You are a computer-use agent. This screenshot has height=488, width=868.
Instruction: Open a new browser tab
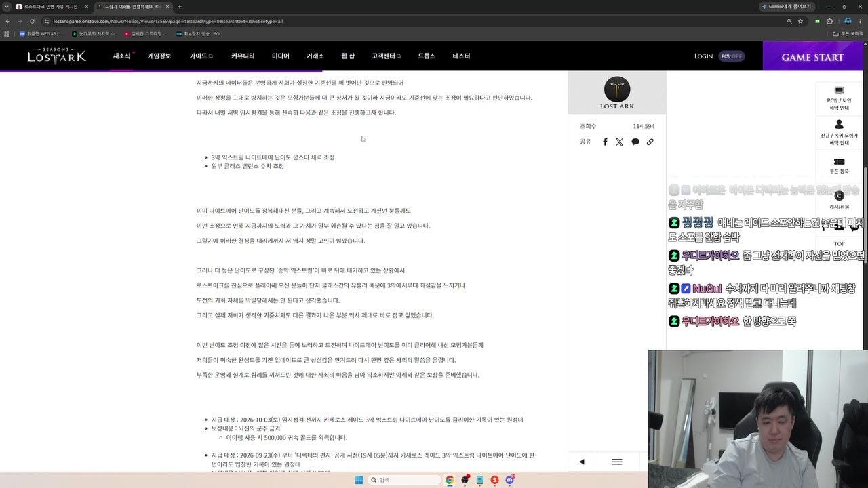pyautogui.click(x=179, y=7)
